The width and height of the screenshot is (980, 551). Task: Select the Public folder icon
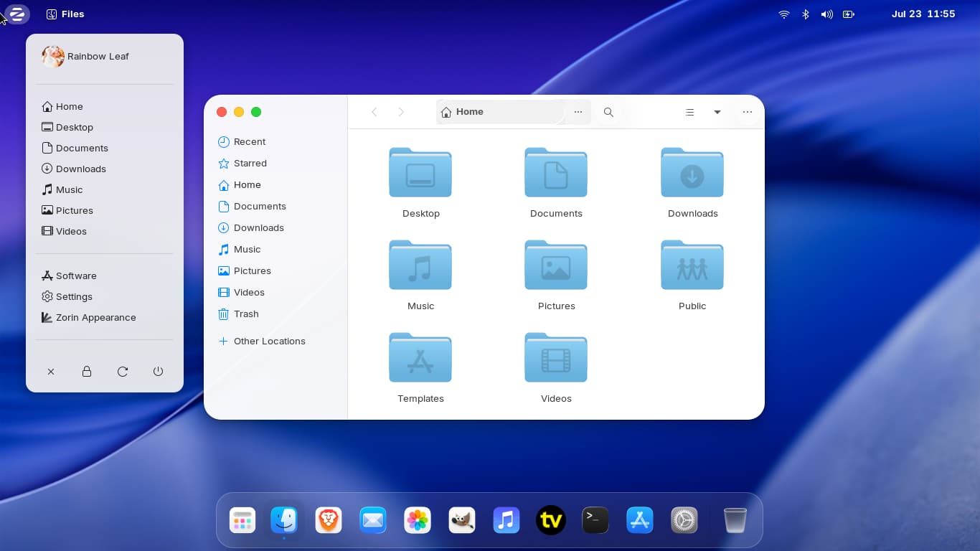[x=692, y=265]
